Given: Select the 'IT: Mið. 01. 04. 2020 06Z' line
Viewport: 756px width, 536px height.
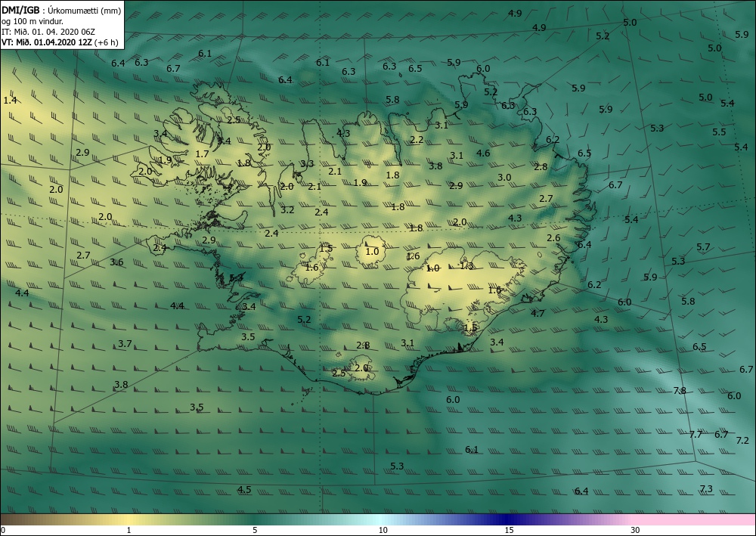Looking at the screenshot, I should (x=48, y=32).
